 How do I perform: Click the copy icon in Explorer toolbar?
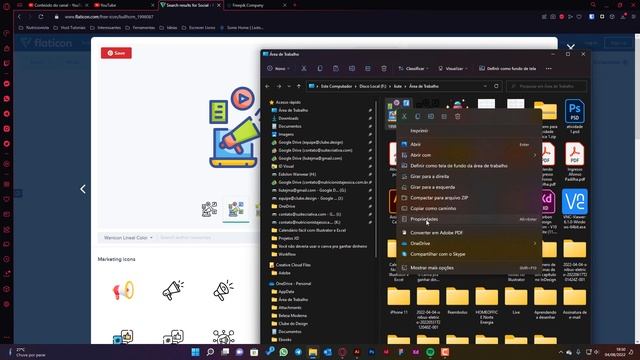pos(320,69)
